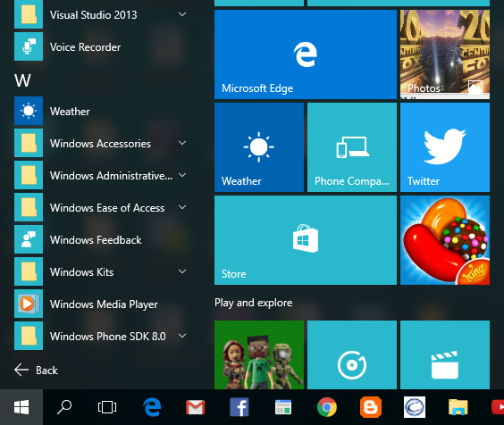Click the Play and explore group header
The width and height of the screenshot is (504, 425).
pos(254,303)
